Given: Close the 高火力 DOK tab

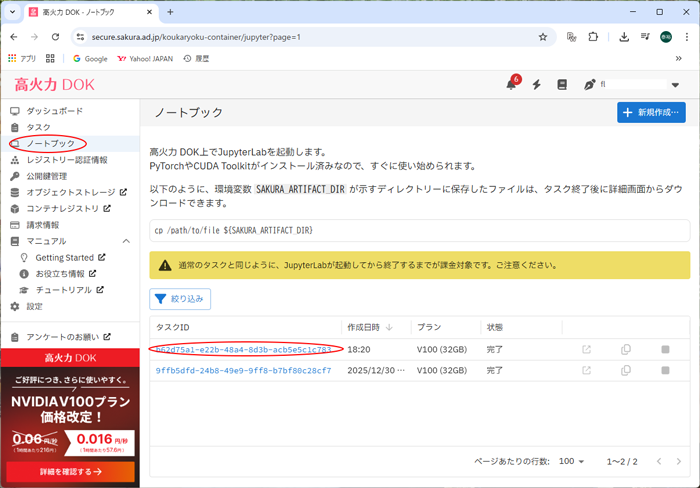Looking at the screenshot, I should tap(150, 12).
